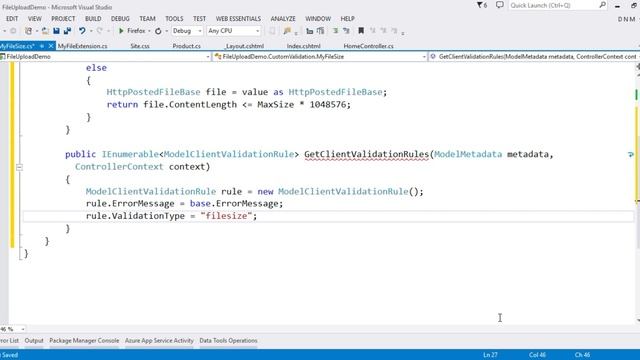Image resolution: width=640 pixels, height=360 pixels.
Task: Close the MyFileSize.cs tab
Action: click(51, 46)
